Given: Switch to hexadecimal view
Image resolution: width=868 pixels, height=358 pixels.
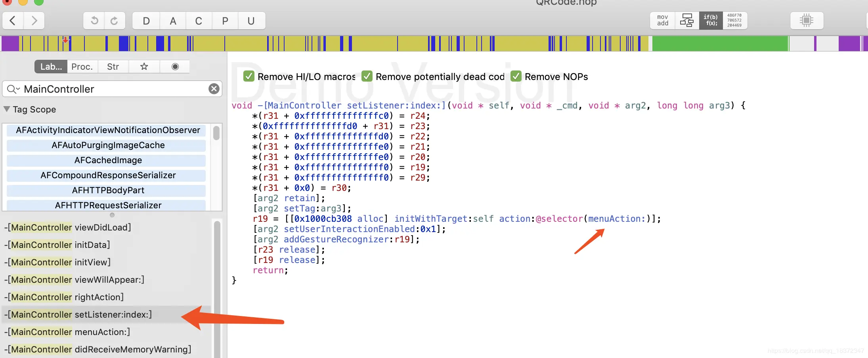Looking at the screenshot, I should pyautogui.click(x=735, y=21).
